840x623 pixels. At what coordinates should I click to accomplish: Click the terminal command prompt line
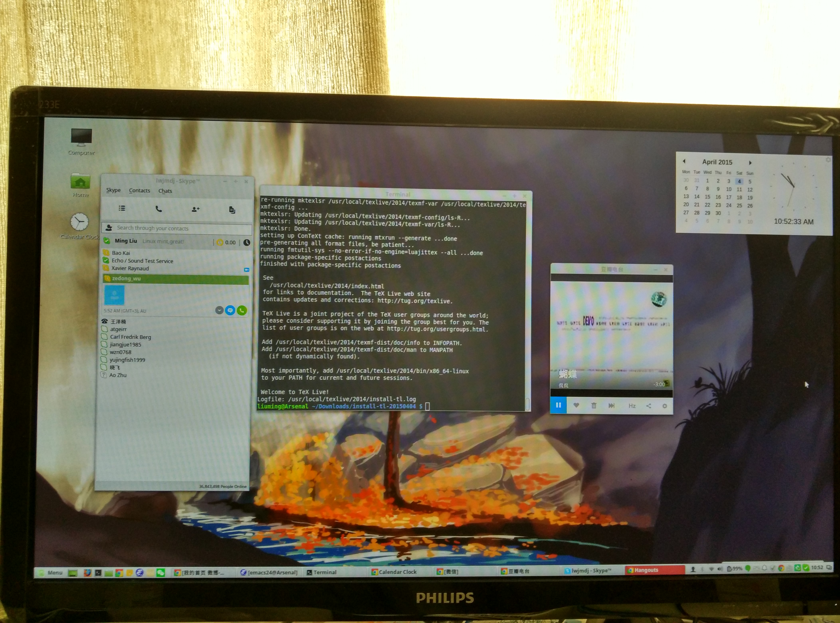[x=343, y=406]
